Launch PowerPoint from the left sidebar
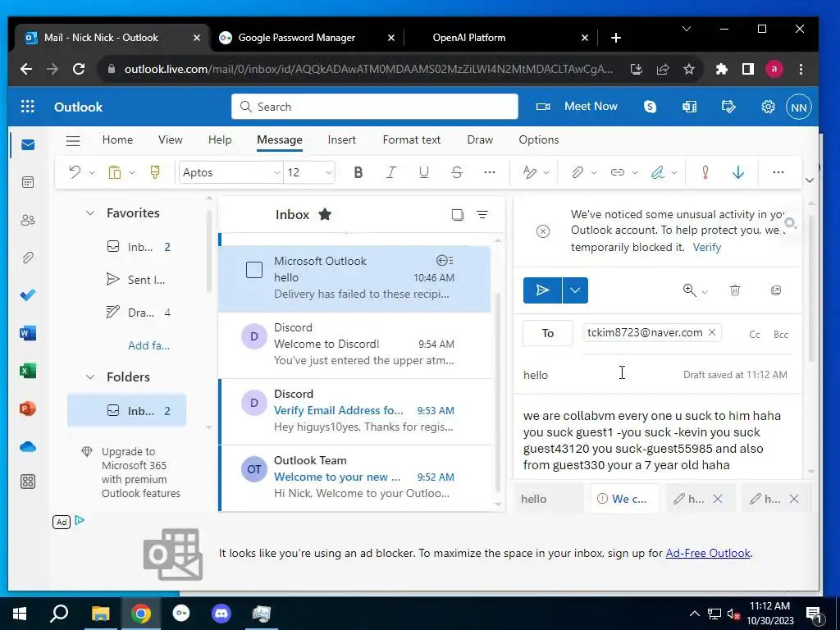 click(28, 409)
